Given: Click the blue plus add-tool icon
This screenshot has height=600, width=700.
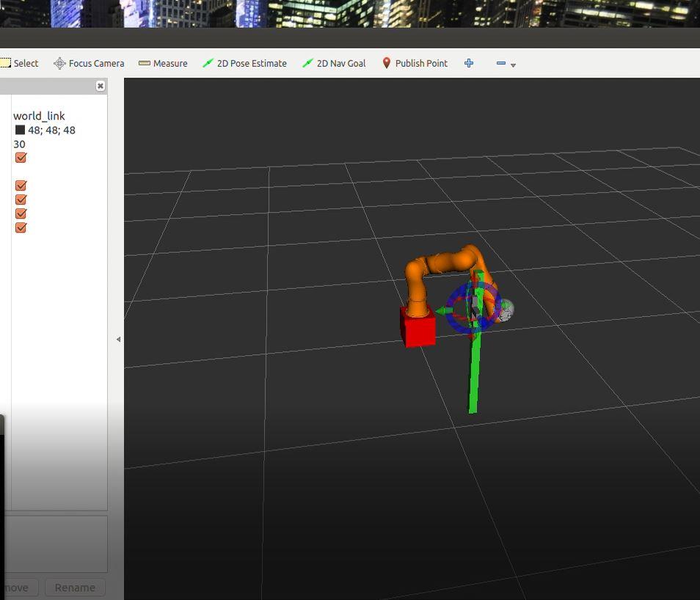Looking at the screenshot, I should 469,63.
